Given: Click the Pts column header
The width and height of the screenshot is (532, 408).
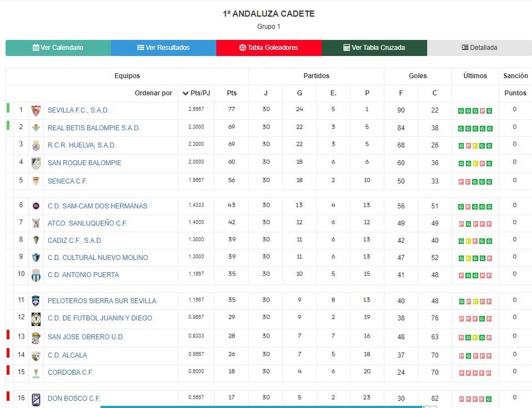Looking at the screenshot, I should 232,93.
